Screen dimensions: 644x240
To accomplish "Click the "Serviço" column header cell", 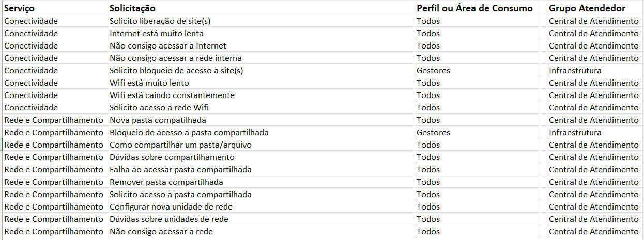I will (x=20, y=8).
